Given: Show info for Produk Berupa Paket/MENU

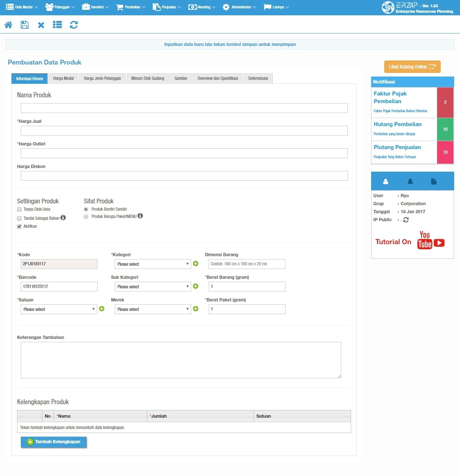Looking at the screenshot, I should point(140,216).
